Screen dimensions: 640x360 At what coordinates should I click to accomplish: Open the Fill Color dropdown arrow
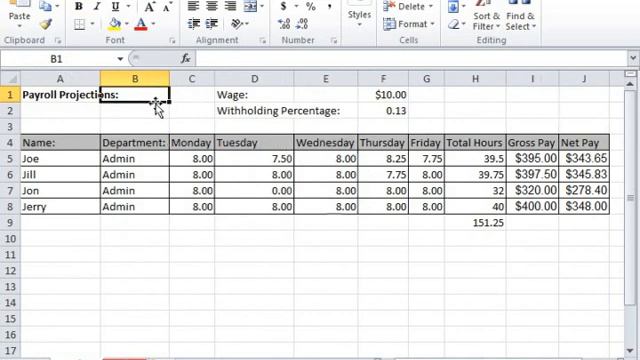click(x=127, y=24)
